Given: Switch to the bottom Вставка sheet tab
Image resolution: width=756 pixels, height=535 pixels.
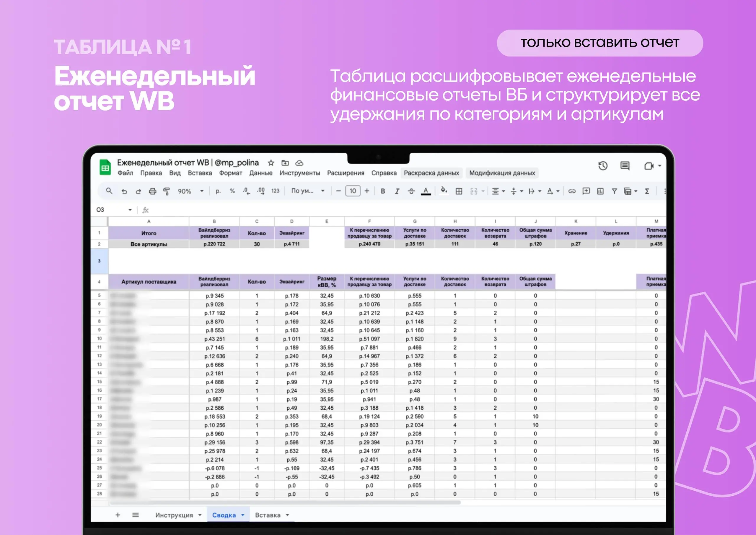Looking at the screenshot, I should tap(272, 515).
